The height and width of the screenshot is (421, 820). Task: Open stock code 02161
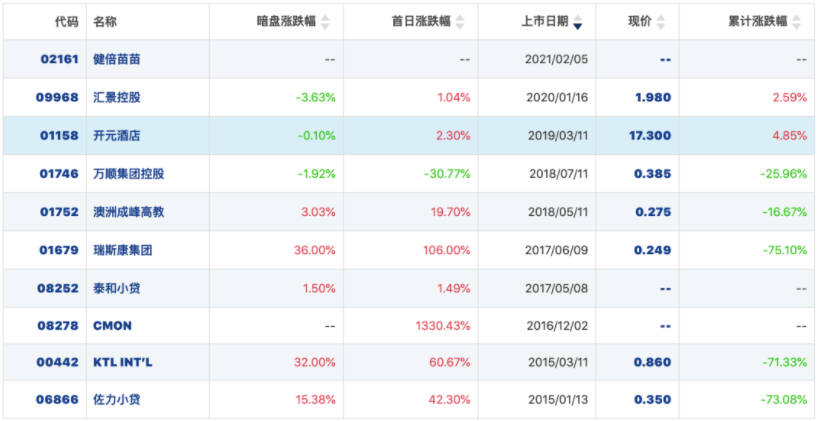(x=60, y=59)
